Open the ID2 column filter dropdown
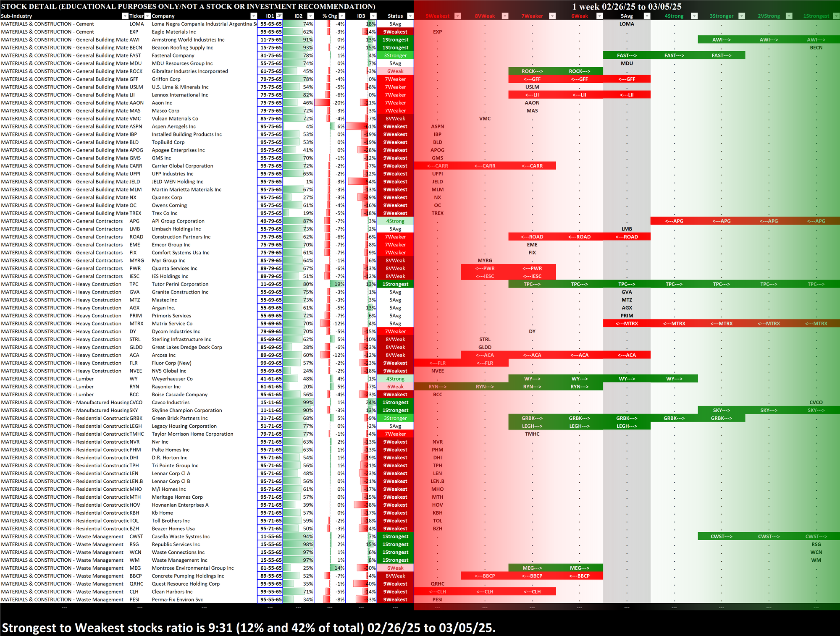Screen dimensions: 840x636 tap(310, 16)
